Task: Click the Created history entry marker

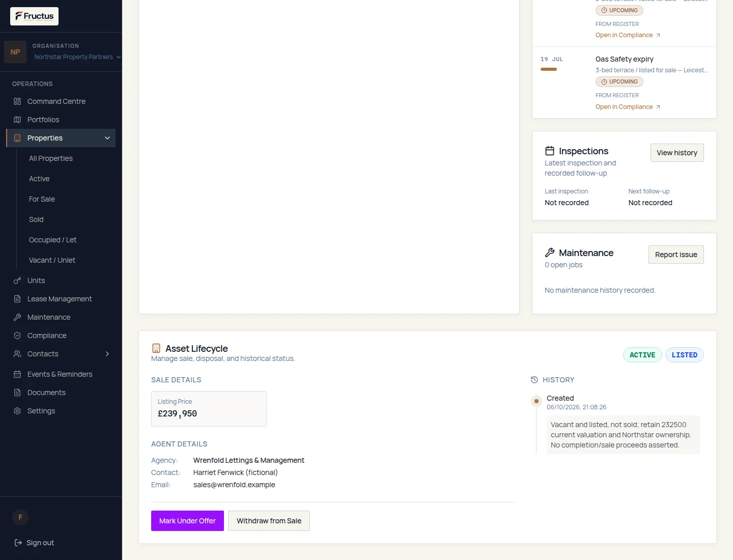Action: (537, 401)
